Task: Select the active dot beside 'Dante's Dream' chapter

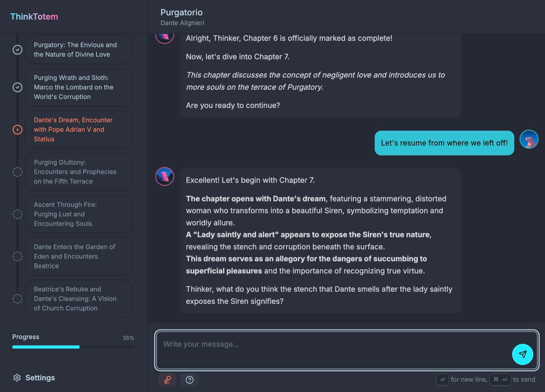Action: pos(17,129)
